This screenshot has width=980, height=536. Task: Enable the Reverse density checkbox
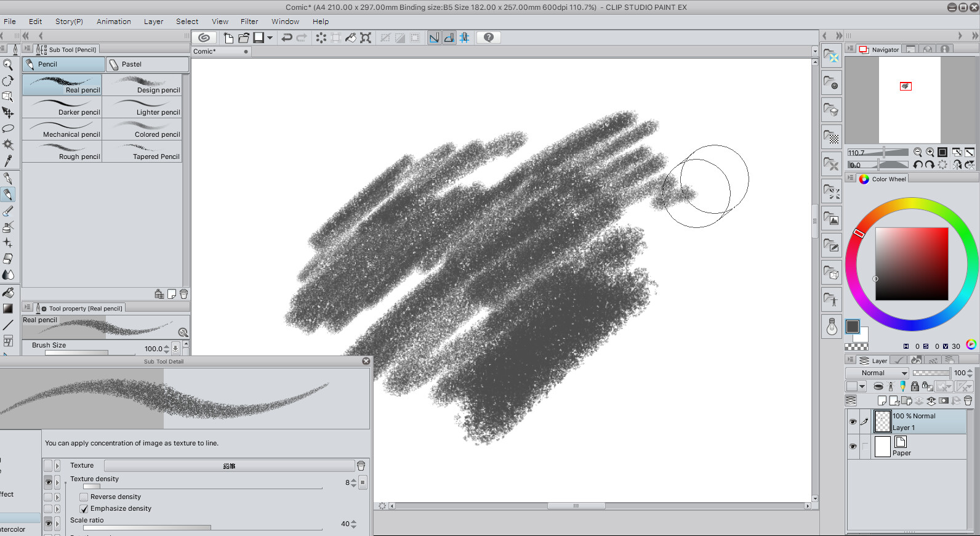point(84,497)
